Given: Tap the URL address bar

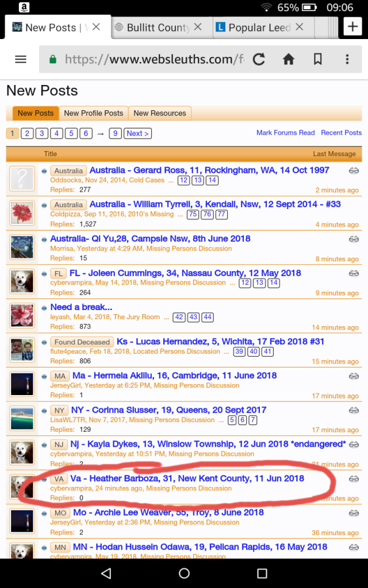Looking at the screenshot, I should click(152, 60).
